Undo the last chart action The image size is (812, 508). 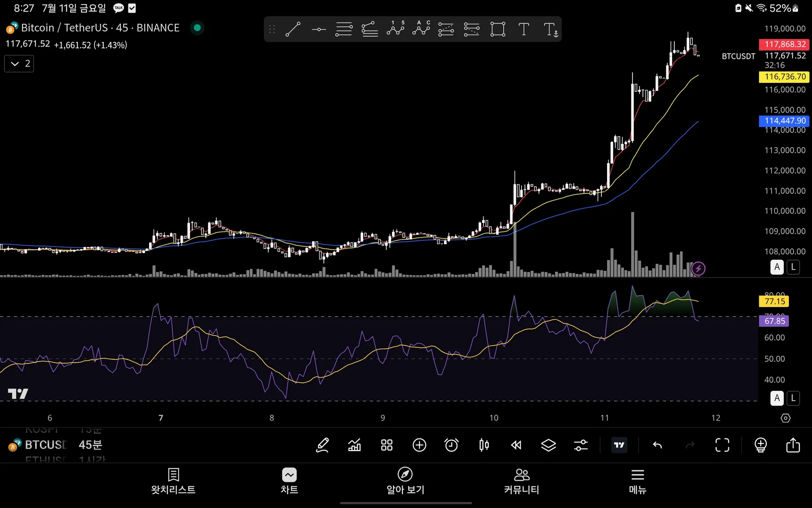point(657,445)
